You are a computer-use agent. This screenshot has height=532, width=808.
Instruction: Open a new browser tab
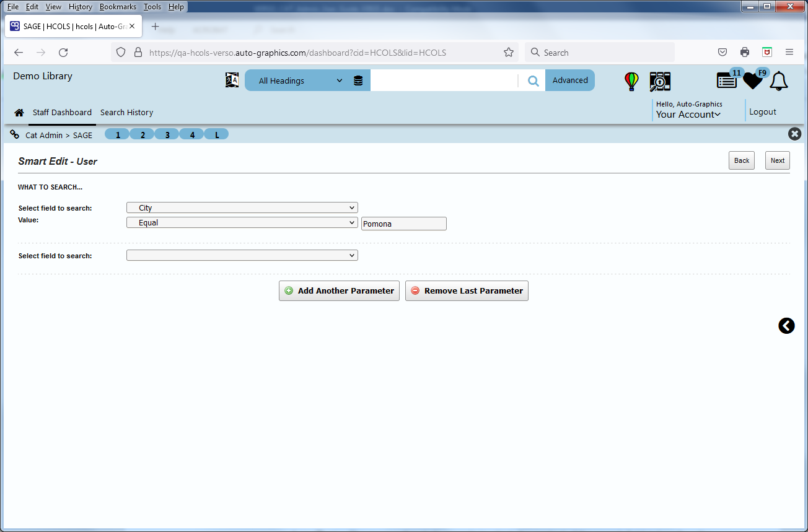156,27
